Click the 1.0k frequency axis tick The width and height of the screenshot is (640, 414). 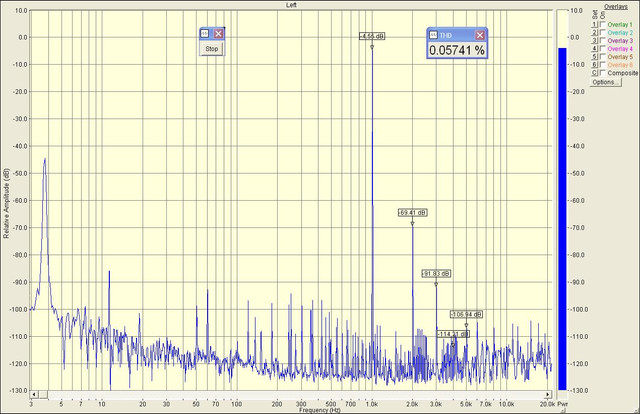point(371,404)
